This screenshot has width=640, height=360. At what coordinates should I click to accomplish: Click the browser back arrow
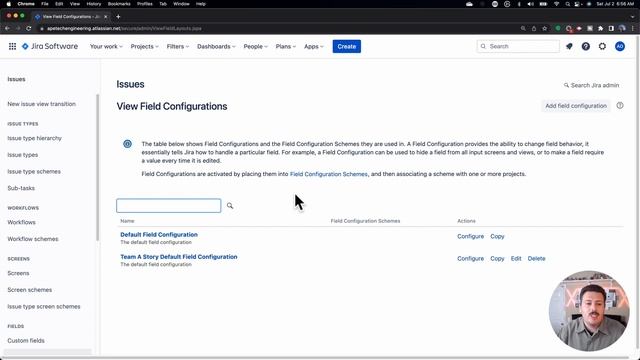point(7,29)
